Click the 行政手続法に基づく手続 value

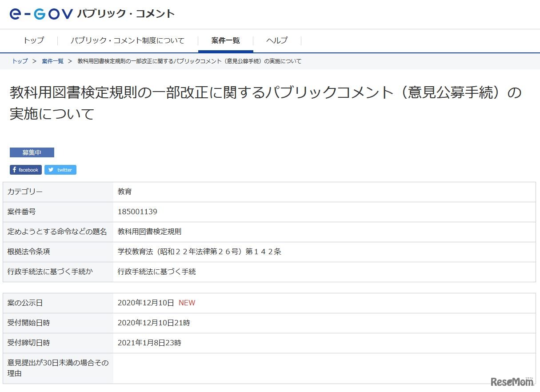[x=157, y=272]
